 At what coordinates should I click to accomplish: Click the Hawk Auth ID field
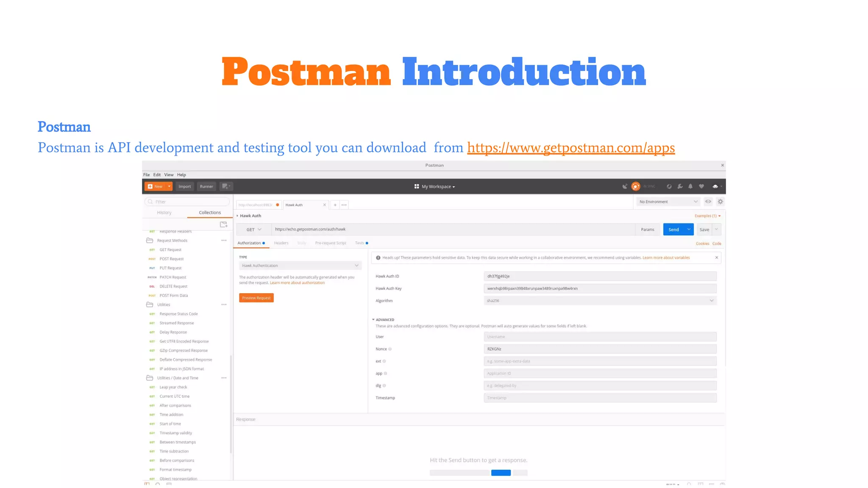600,276
